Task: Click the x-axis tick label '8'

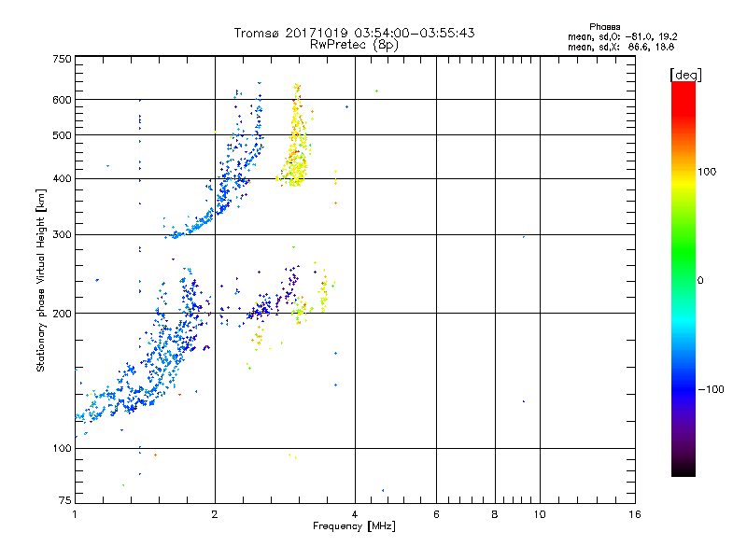Action: click(495, 514)
